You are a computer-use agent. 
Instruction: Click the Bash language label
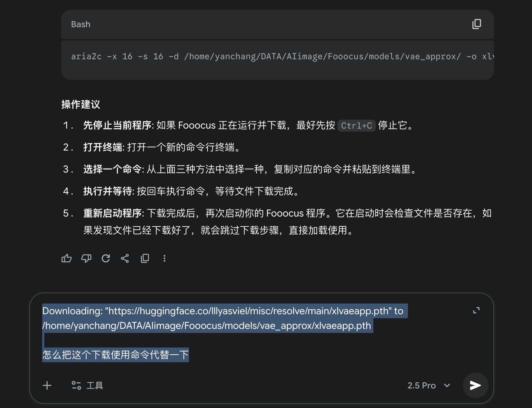(81, 24)
